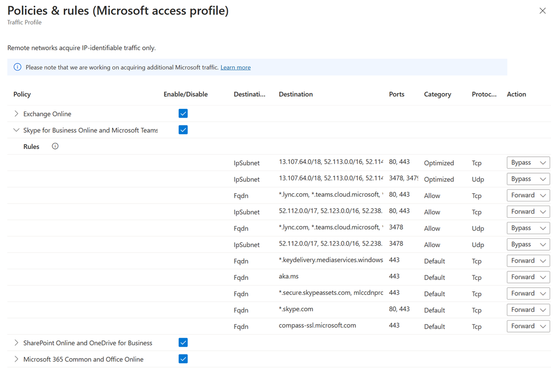
Task: Open the Bypass dropdown for the first IpSubnet rule
Action: 528,162
